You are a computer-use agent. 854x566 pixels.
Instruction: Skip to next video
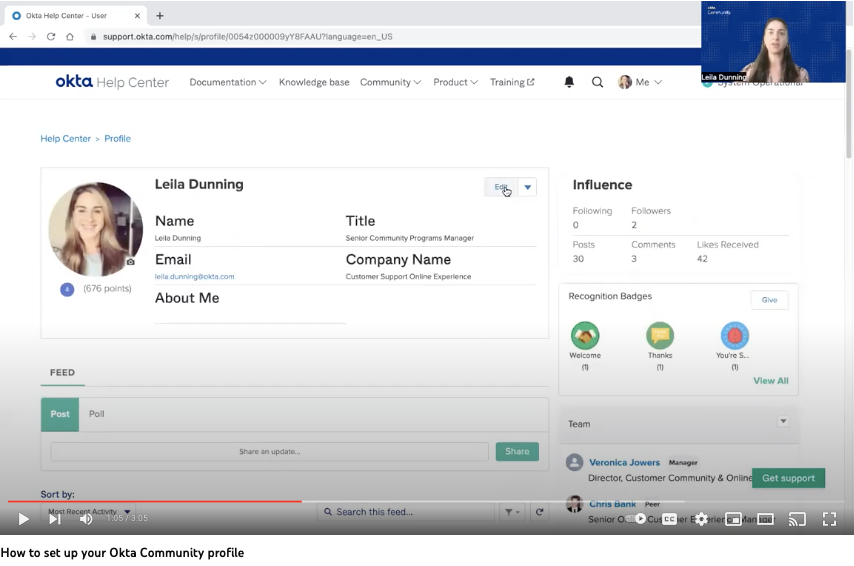[x=54, y=519]
